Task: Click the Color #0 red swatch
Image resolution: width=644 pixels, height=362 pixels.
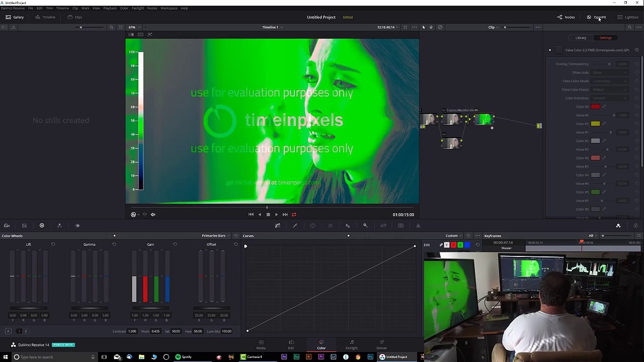Action: tap(595, 107)
